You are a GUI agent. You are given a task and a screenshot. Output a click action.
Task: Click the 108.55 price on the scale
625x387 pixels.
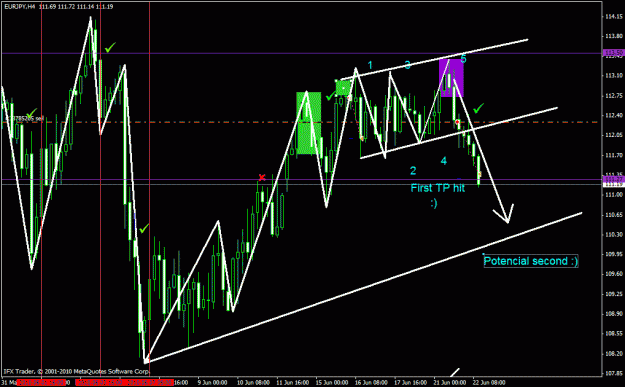(614, 334)
